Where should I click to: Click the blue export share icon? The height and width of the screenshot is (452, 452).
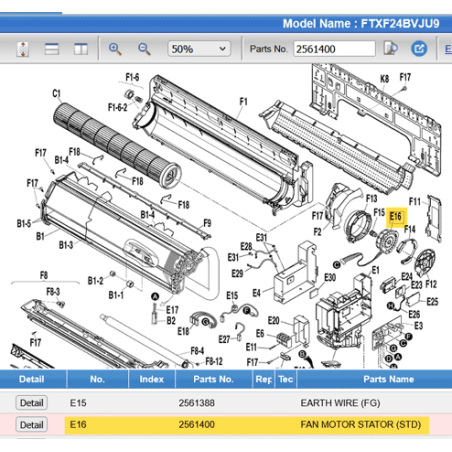(419, 49)
